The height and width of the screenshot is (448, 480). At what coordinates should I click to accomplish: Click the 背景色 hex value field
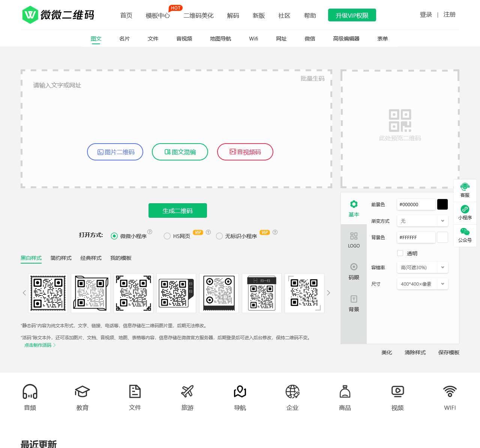[x=416, y=237]
